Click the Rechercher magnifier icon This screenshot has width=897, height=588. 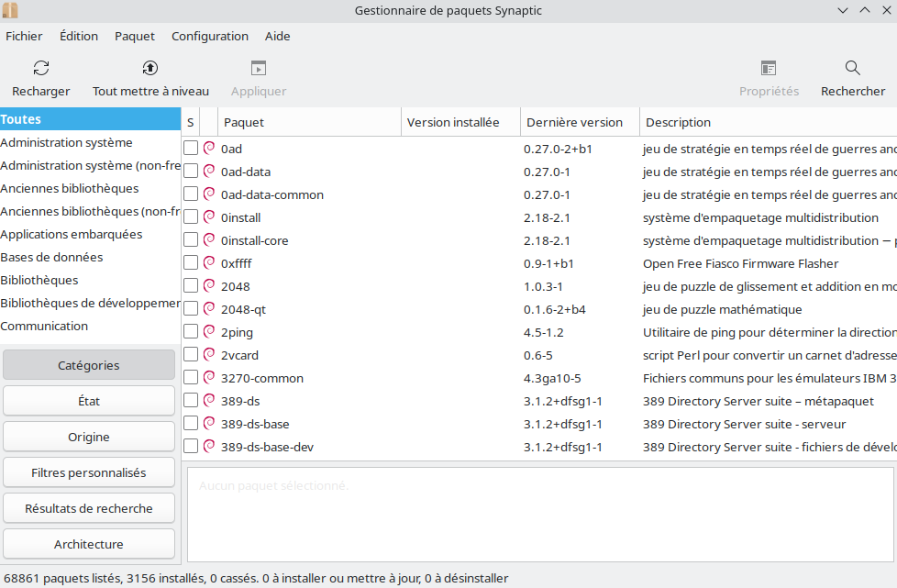coord(853,68)
